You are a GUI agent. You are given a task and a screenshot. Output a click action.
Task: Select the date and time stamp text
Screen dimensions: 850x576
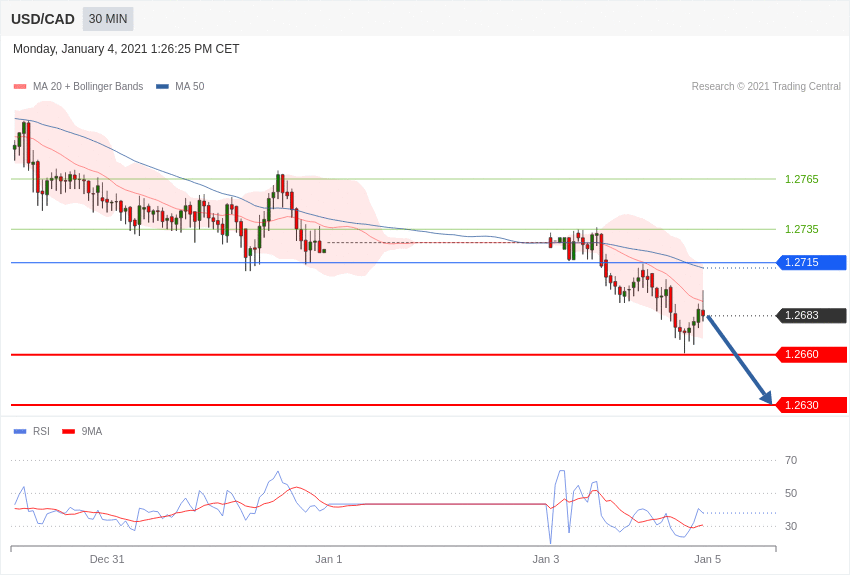(126, 49)
